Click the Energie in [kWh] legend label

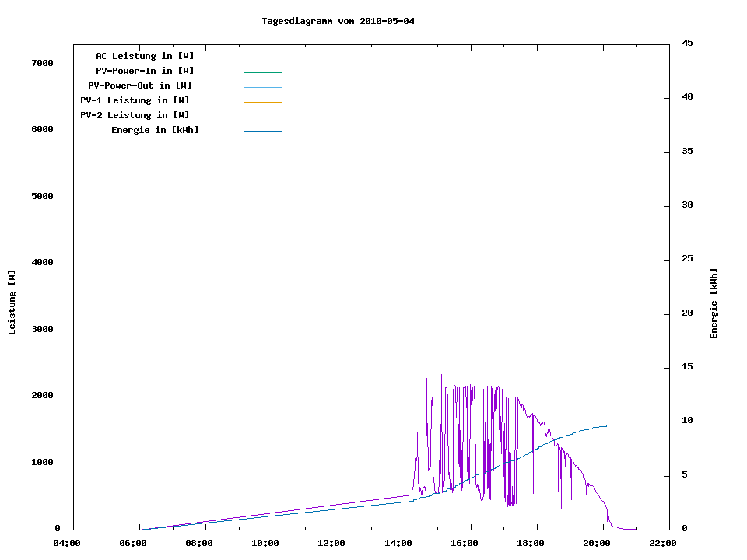[154, 130]
